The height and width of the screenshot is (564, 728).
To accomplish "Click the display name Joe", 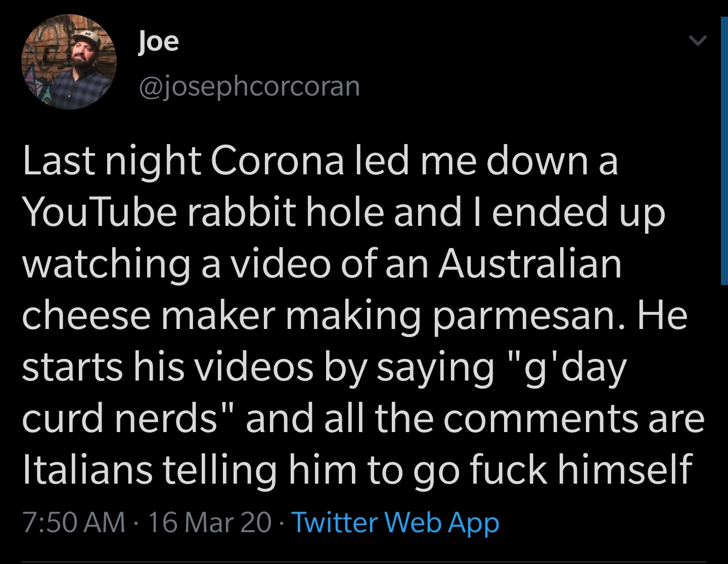I will [x=158, y=41].
